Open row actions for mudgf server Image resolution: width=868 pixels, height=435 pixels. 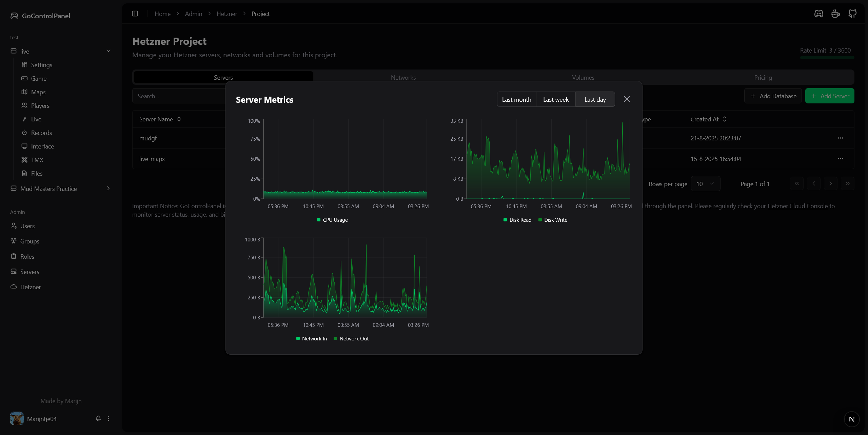click(x=840, y=138)
